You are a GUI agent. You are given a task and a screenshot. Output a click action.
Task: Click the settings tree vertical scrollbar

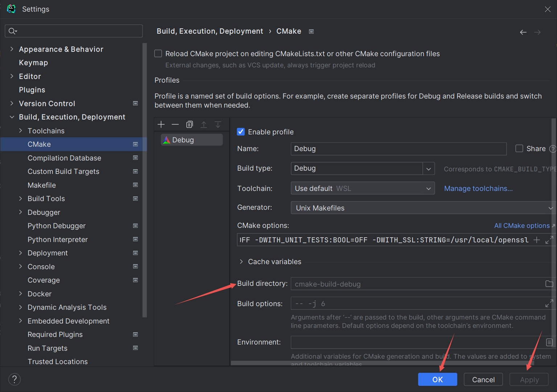coord(145,180)
